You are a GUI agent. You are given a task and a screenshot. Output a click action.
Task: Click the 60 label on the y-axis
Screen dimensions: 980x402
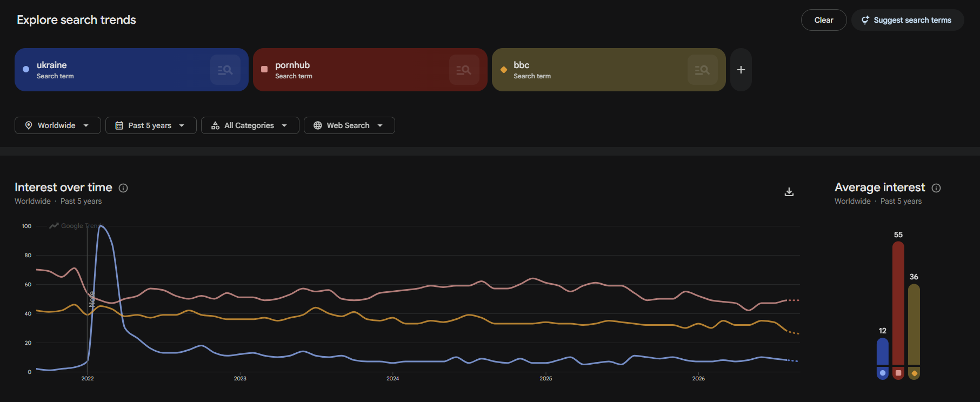click(x=28, y=284)
